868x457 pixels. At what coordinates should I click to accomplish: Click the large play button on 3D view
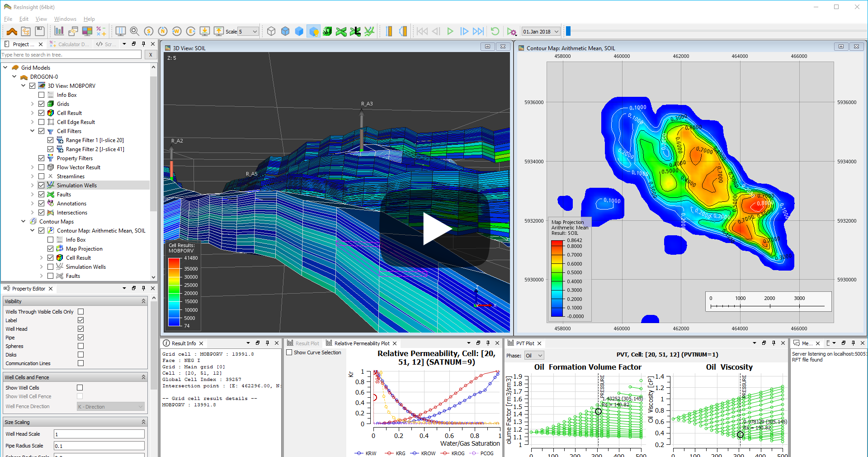435,228
